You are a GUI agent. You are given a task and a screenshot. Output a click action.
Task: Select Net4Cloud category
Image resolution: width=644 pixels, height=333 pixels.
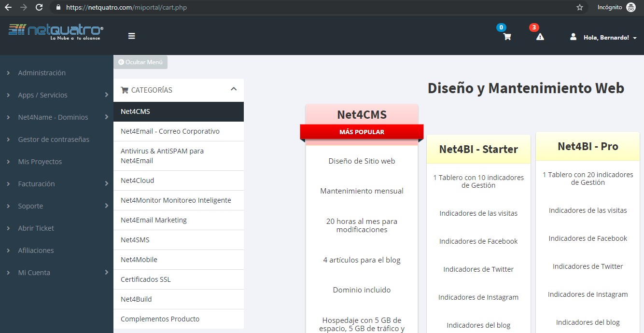click(179, 180)
